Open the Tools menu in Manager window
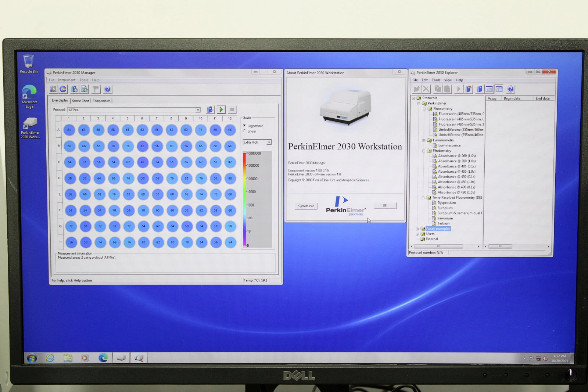 [x=84, y=80]
